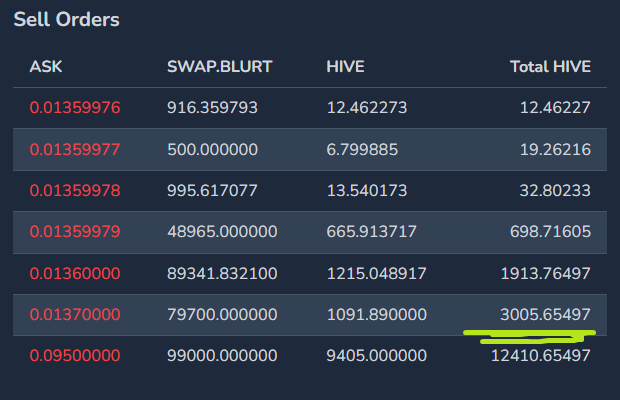Click the 12410.65497 total HIVE cell
This screenshot has width=620, height=400.
click(x=541, y=355)
